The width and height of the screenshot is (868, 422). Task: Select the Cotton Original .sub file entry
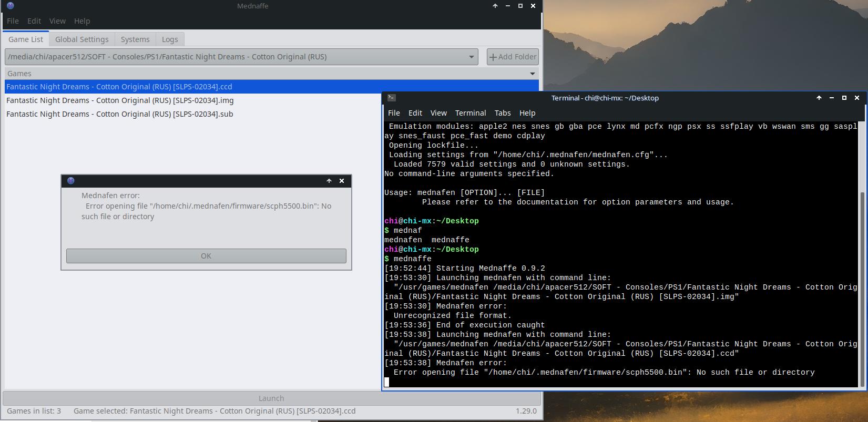coord(119,114)
